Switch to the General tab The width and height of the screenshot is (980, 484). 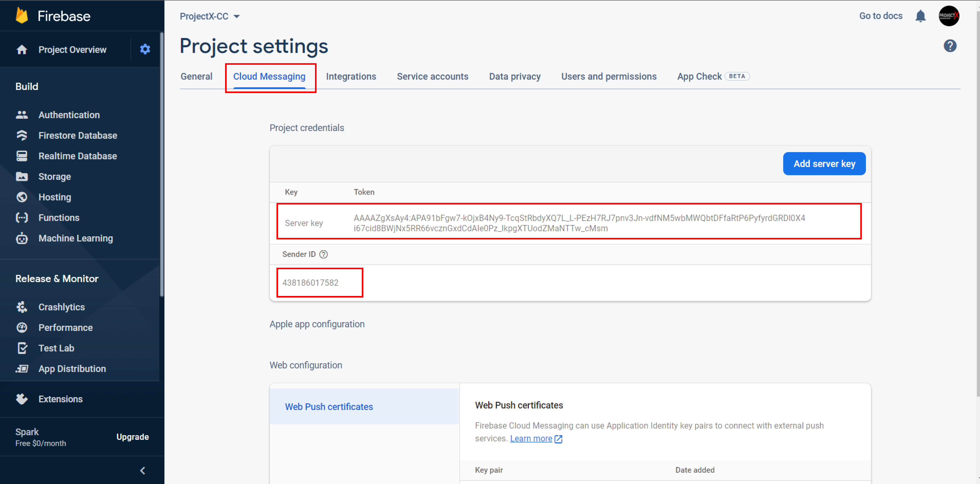point(196,77)
